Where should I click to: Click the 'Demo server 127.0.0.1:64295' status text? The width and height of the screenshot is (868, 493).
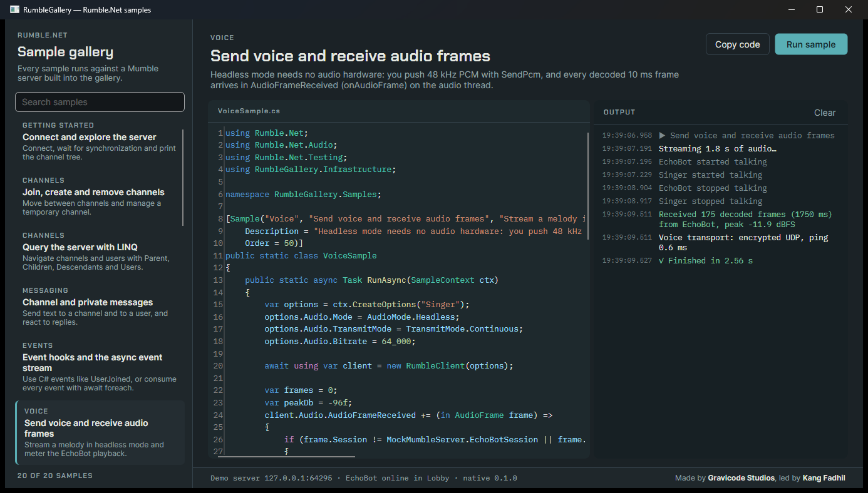pos(271,478)
